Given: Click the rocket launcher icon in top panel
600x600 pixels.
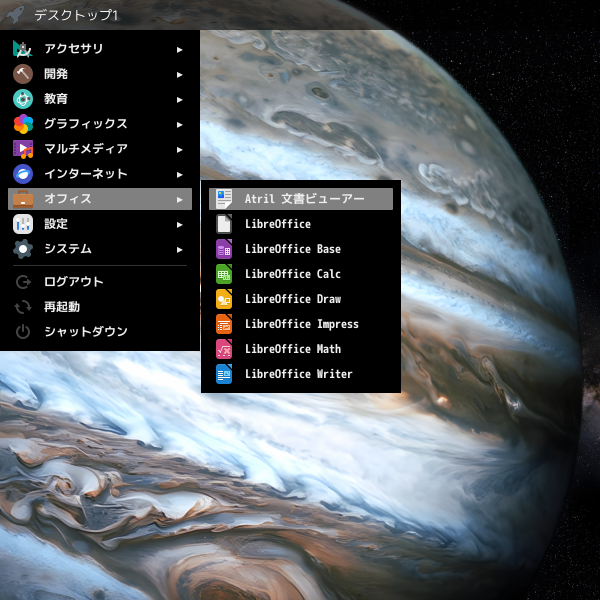Looking at the screenshot, I should tap(15, 15).
